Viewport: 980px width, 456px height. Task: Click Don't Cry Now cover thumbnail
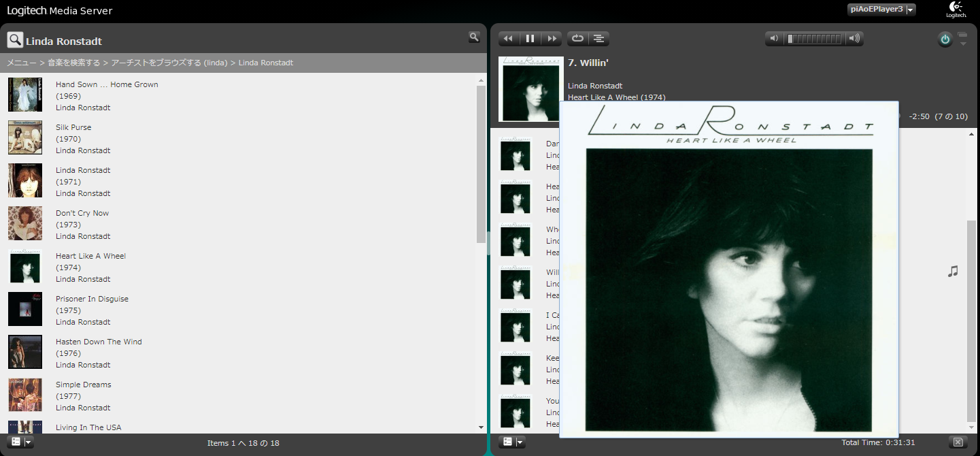25,223
